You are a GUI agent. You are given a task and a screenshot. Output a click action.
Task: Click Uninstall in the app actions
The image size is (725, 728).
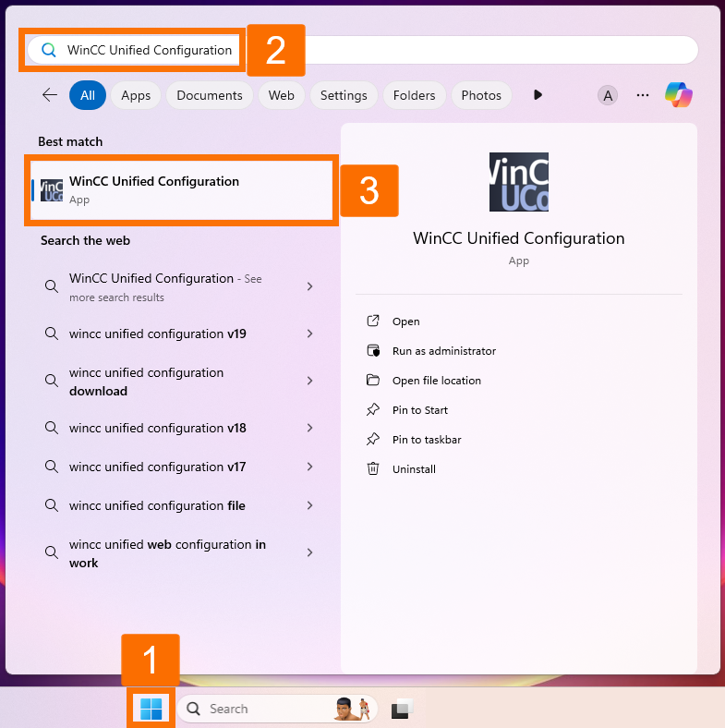tap(414, 469)
